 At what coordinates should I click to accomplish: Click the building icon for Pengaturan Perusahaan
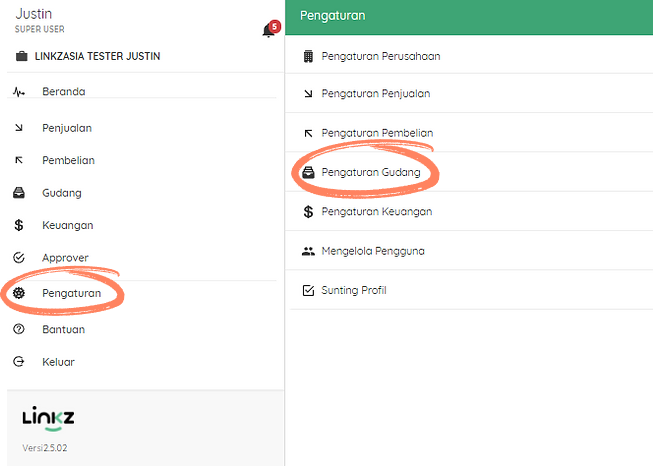pyautogui.click(x=308, y=56)
